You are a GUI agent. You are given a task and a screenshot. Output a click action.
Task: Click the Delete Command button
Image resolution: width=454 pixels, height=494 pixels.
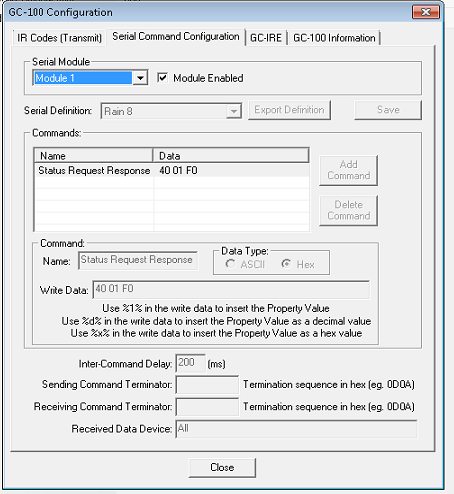click(x=348, y=210)
